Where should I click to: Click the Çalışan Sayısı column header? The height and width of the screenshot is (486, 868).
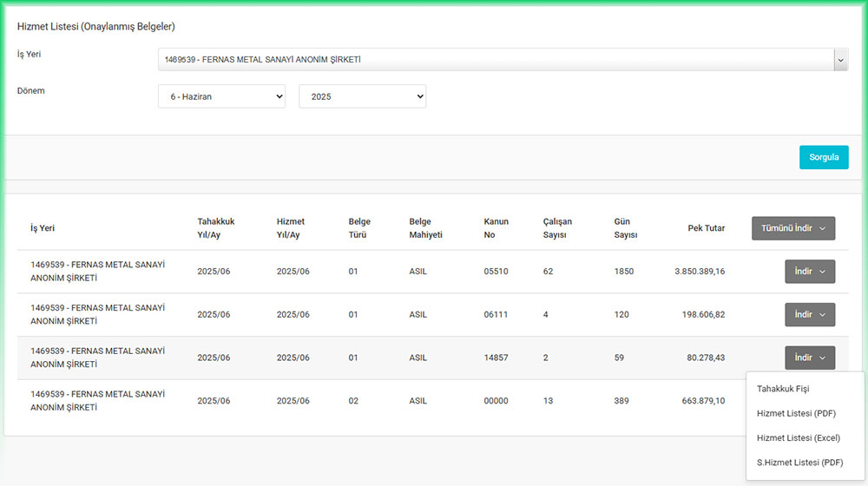(x=557, y=228)
